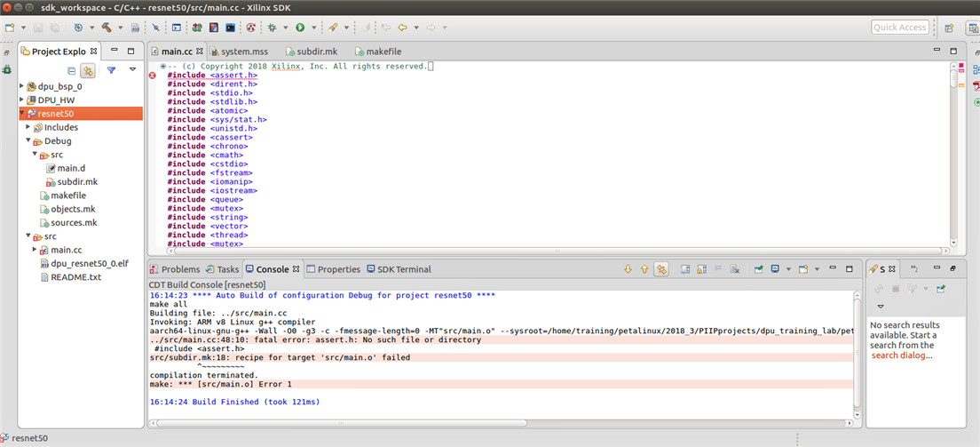Expand the DPU_HW project
Image resolution: width=980 pixels, height=447 pixels.
click(x=22, y=100)
